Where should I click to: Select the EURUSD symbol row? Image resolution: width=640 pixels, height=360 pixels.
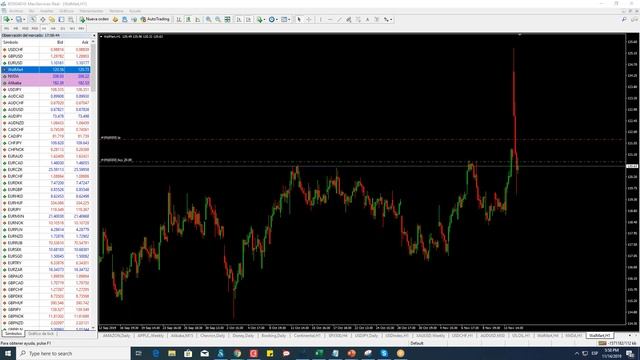point(46,63)
